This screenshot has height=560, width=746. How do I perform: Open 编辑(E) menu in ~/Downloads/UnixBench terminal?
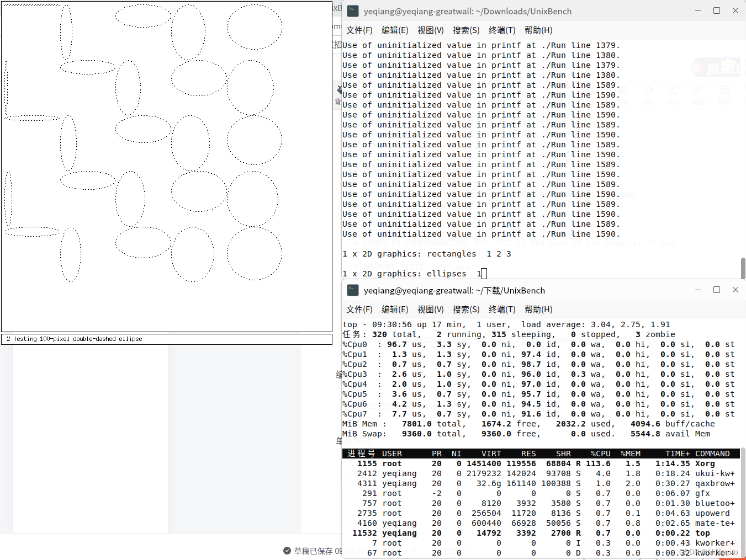coord(395,30)
